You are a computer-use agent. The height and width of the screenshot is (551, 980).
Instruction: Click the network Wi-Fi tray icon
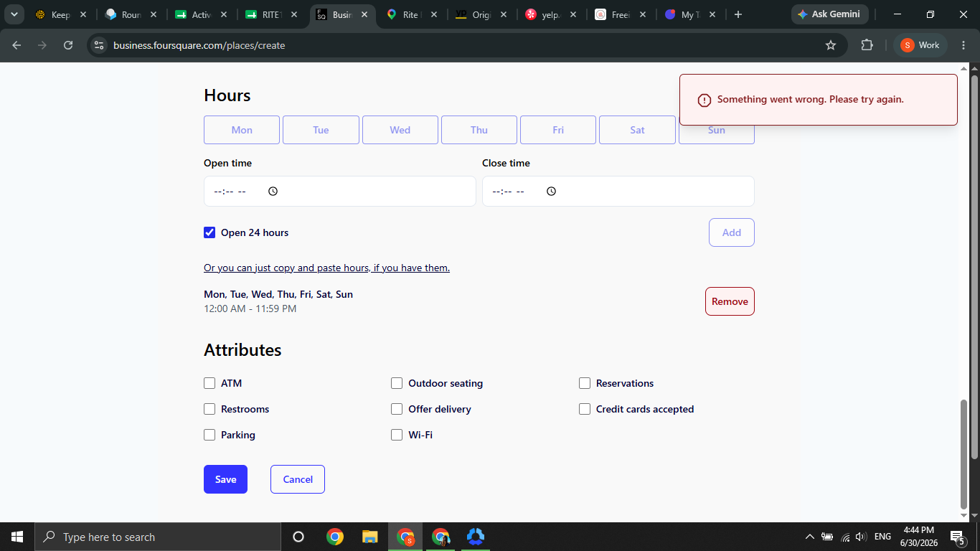tap(845, 537)
